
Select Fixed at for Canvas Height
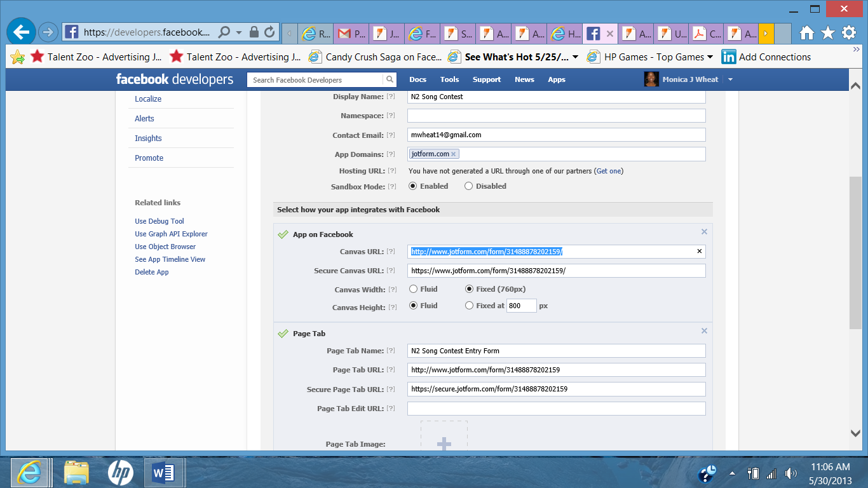470,306
